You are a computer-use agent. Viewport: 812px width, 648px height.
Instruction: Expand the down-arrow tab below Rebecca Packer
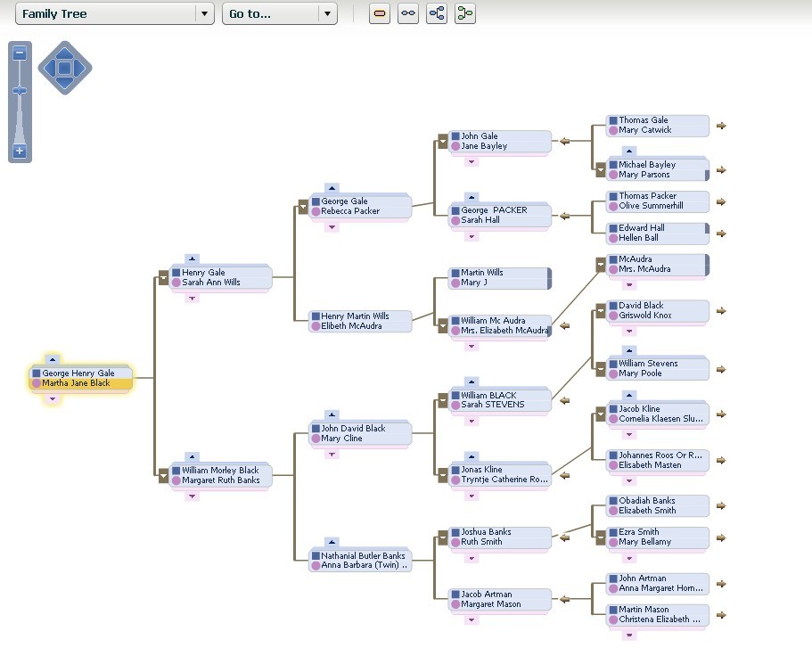pos(332,227)
